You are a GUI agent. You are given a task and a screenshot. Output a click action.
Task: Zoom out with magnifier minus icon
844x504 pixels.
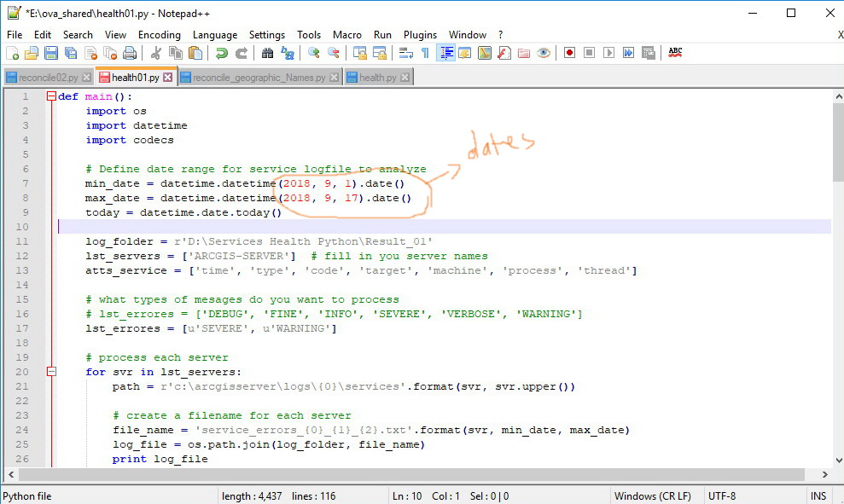point(334,53)
